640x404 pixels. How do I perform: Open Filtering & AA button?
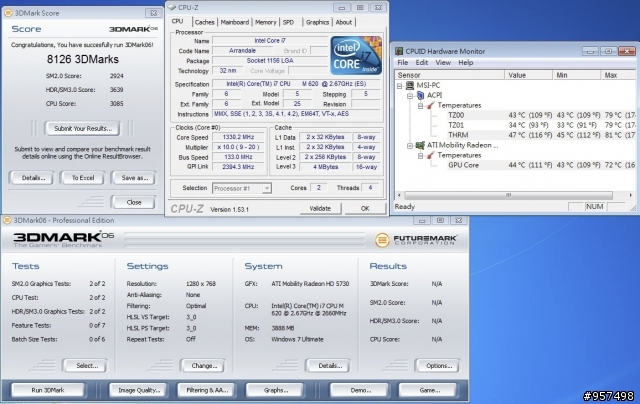(207, 390)
